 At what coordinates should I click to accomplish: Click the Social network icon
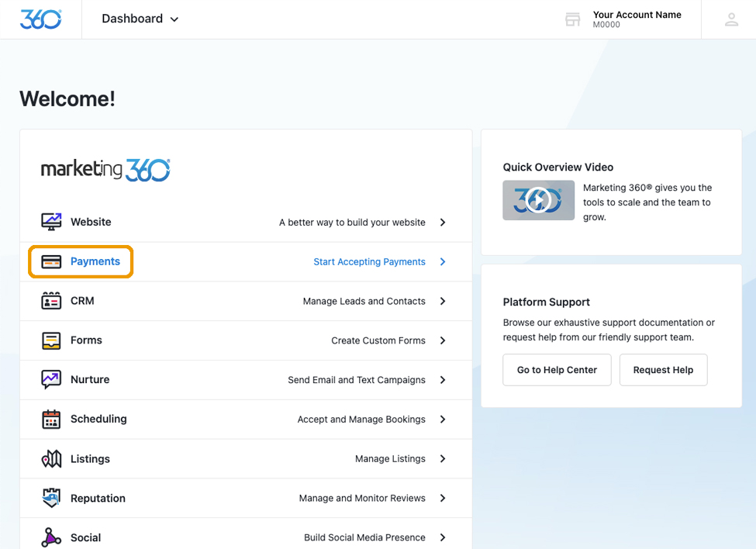pyautogui.click(x=51, y=537)
